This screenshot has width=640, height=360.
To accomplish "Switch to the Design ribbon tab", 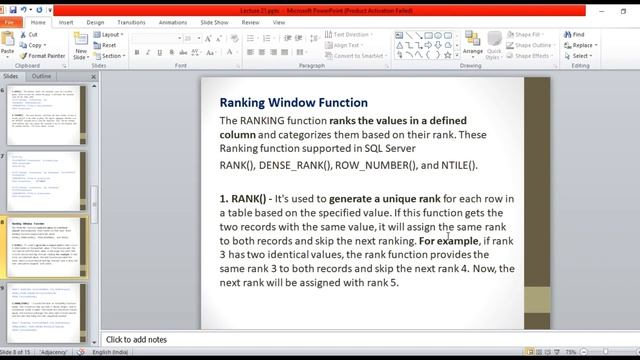I will (x=96, y=22).
